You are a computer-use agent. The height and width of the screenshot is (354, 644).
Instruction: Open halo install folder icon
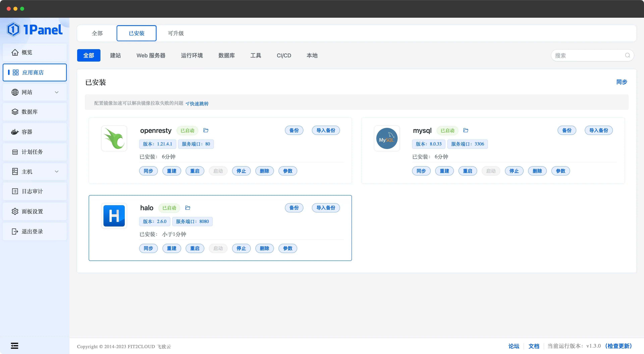coord(188,208)
